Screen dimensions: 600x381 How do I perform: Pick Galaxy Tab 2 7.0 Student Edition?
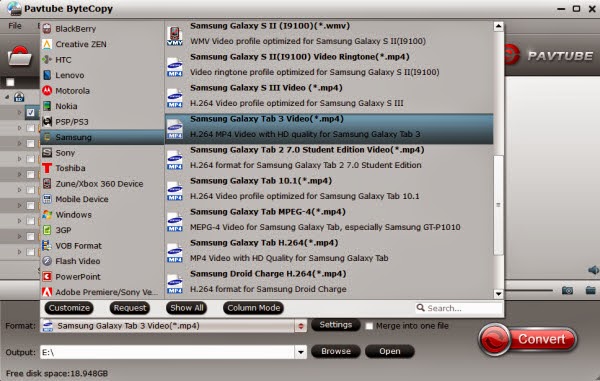329,157
